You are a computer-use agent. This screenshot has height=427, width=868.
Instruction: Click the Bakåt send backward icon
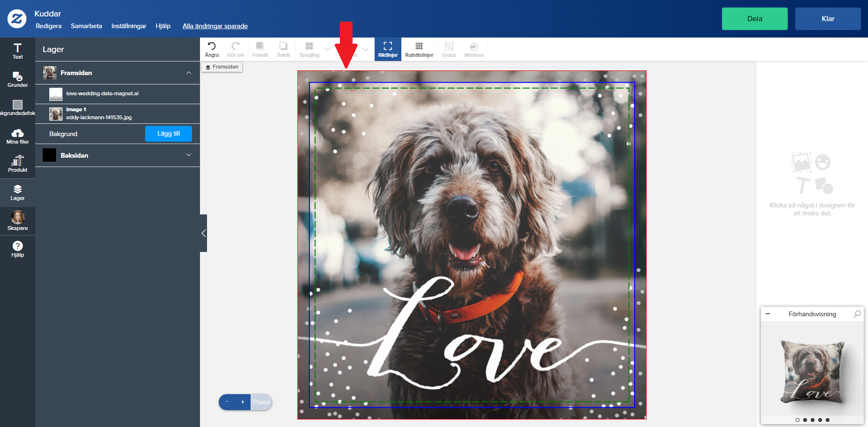[284, 49]
